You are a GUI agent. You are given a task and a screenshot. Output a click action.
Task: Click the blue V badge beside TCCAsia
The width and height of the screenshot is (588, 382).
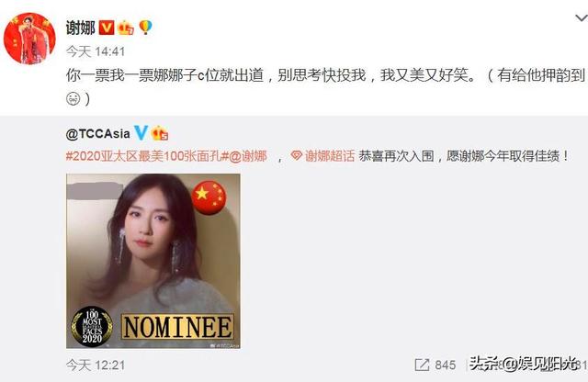(141, 133)
